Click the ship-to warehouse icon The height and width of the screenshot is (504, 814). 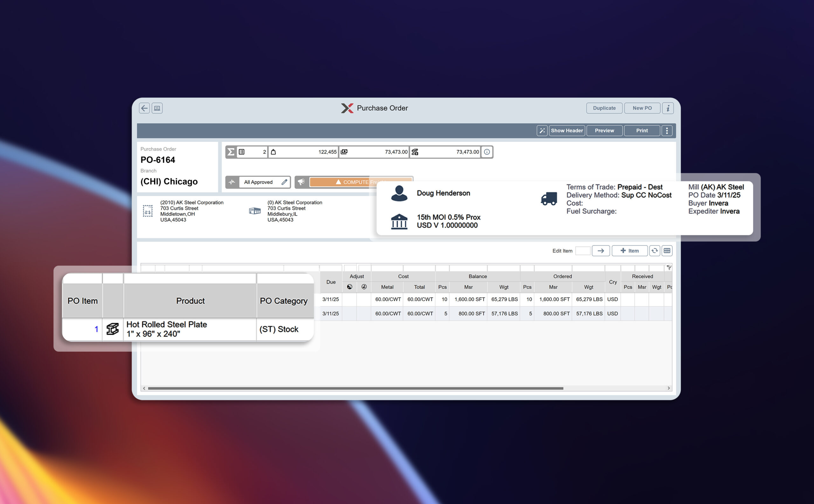click(x=255, y=211)
